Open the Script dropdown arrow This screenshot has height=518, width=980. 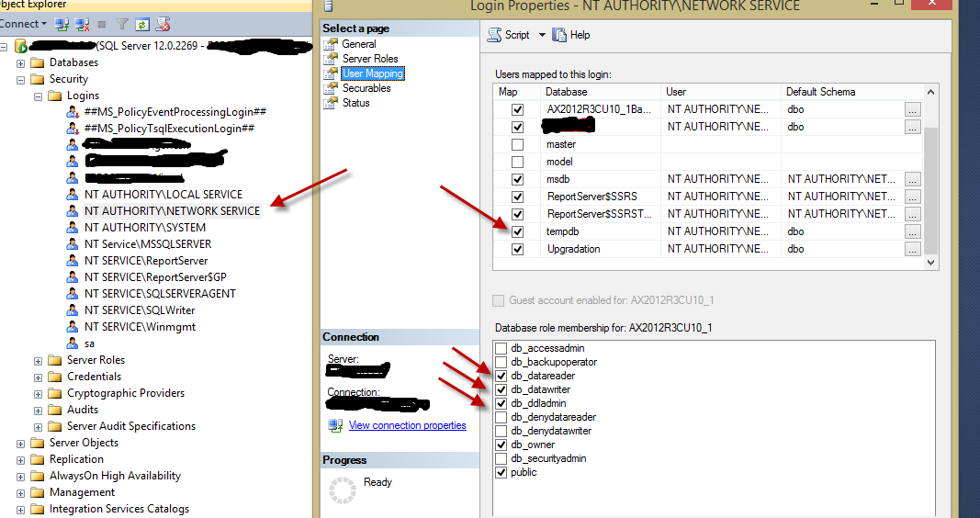coord(542,35)
